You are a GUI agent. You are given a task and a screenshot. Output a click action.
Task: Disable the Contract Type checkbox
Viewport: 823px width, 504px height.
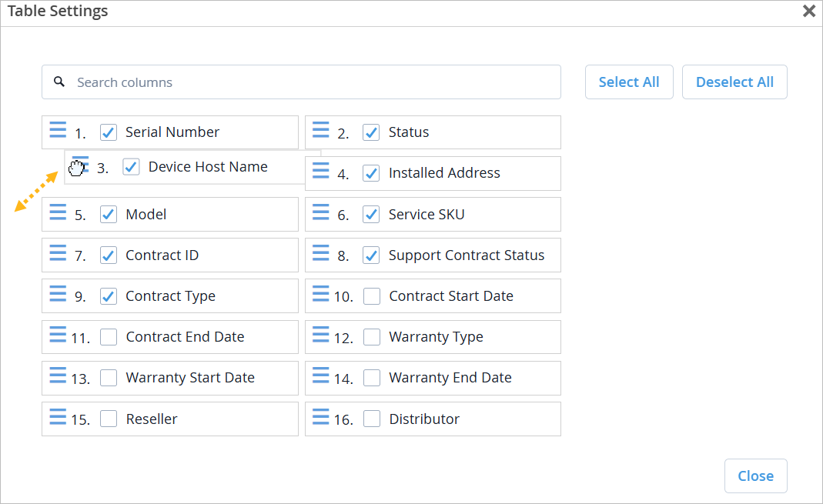(109, 296)
